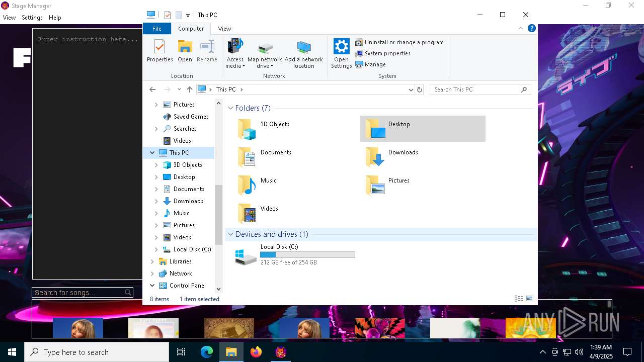Open Properties in the Computer ribbon
Viewport: 644px width, 362px height.
pyautogui.click(x=159, y=51)
